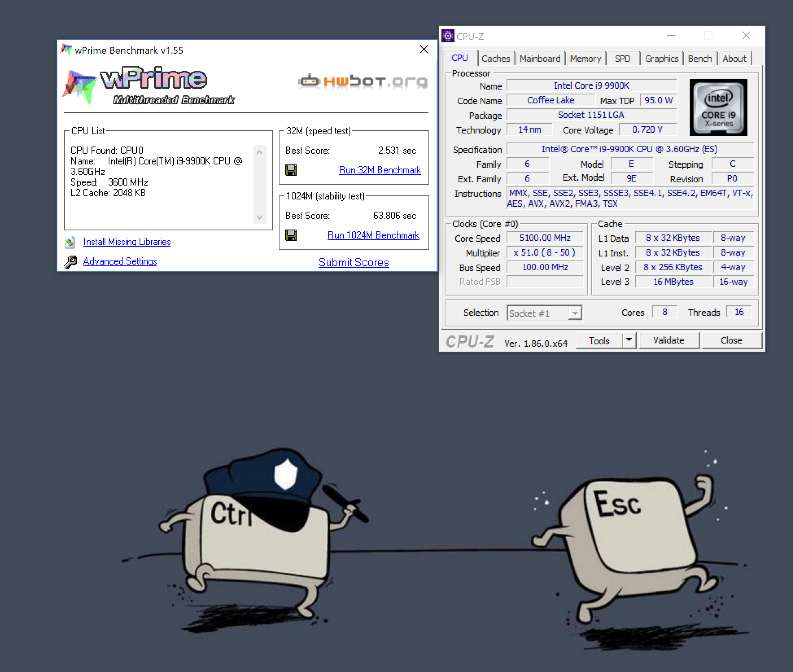Screen dimensions: 793x672
Task: Click the Validate button
Action: coord(669,340)
